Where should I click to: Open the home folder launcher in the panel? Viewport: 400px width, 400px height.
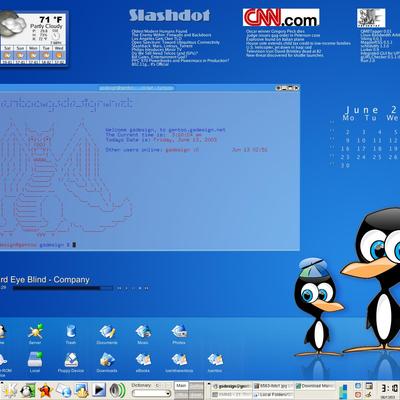click(81, 391)
